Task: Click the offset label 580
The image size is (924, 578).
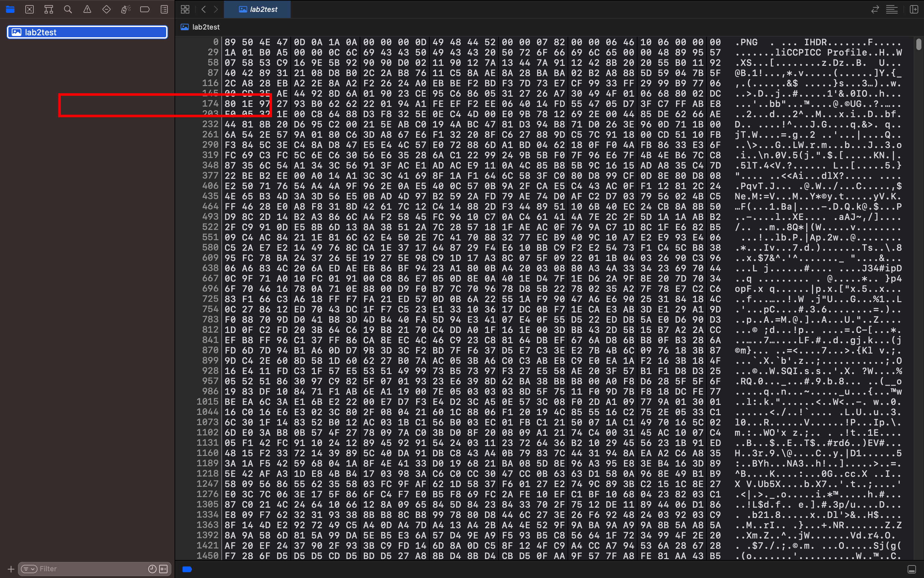Action: click(210, 247)
